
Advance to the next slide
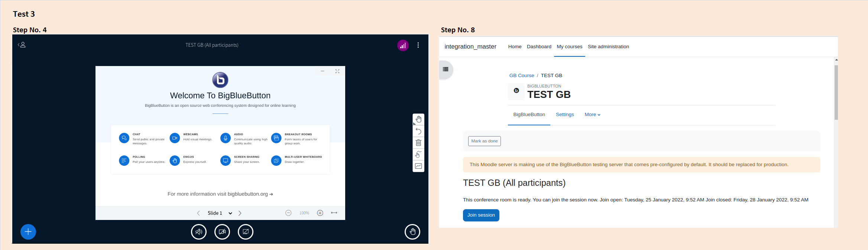[240, 213]
